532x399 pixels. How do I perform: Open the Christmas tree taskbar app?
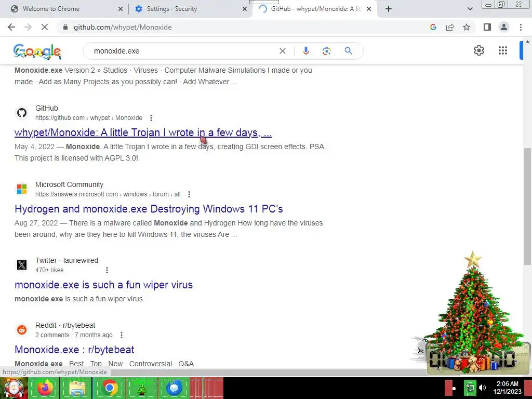click(141, 388)
